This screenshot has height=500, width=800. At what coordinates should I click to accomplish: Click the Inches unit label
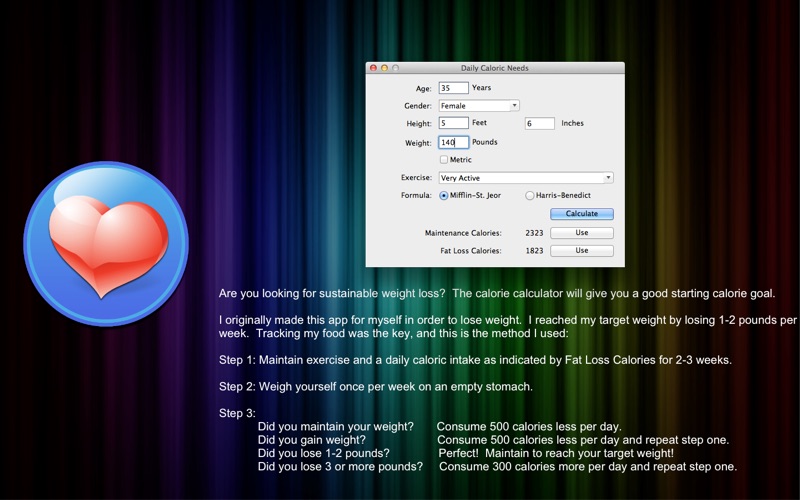pos(572,123)
